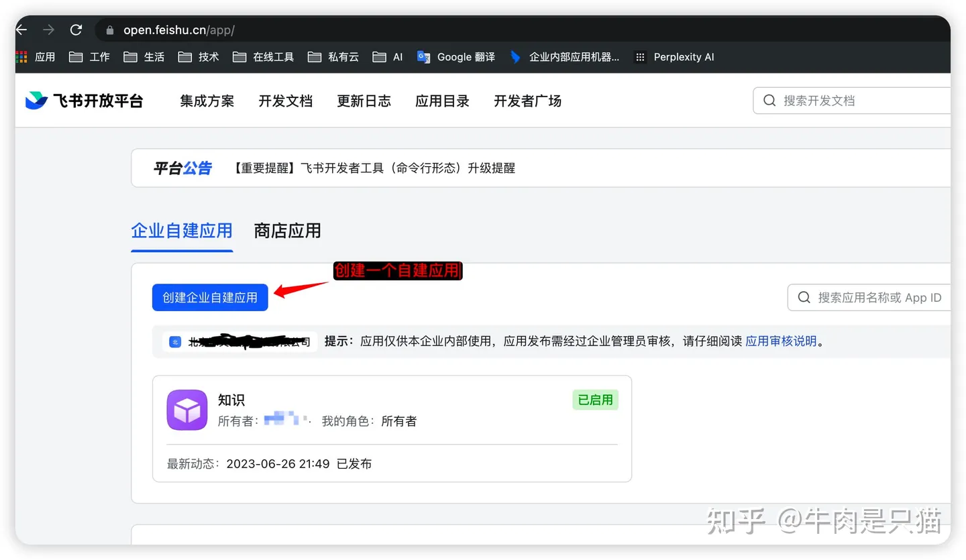Open Google 翻译 bookmark
The image size is (966, 560).
456,57
